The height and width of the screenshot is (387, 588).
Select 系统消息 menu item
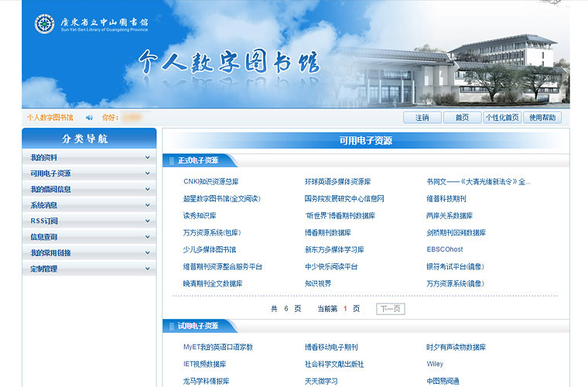(89, 205)
